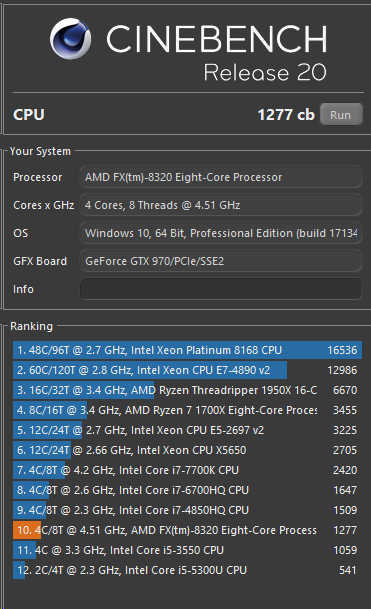The height and width of the screenshot is (609, 371).
Task: Select the Core i7-4850HQ ranking entry
Action: pyautogui.click(x=187, y=510)
